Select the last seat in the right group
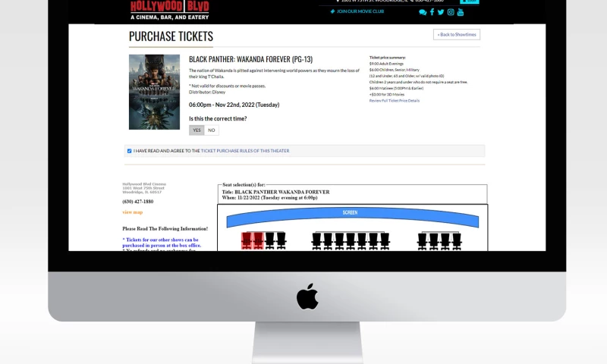The image size is (607, 364). (457, 241)
